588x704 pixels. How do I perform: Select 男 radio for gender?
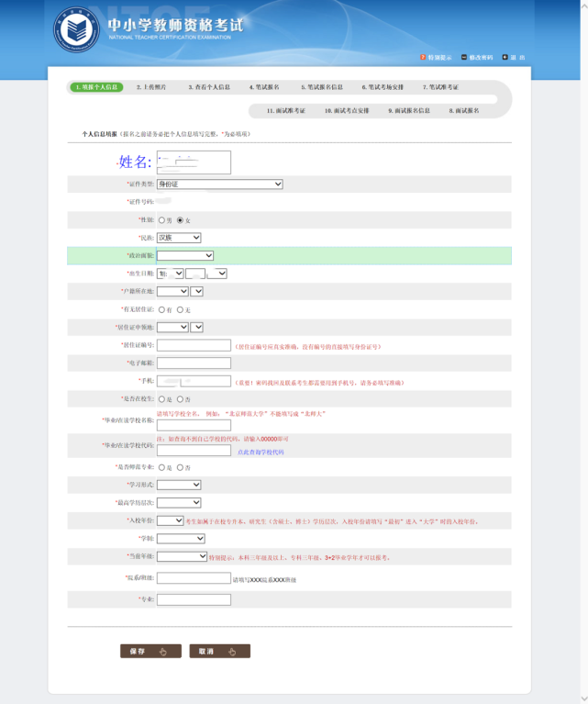tap(161, 220)
